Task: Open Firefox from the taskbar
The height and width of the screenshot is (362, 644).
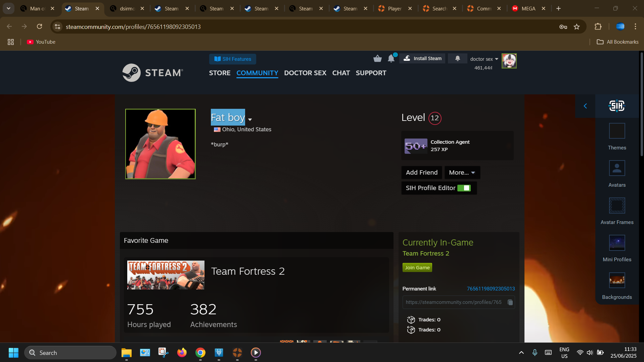Action: point(182,353)
